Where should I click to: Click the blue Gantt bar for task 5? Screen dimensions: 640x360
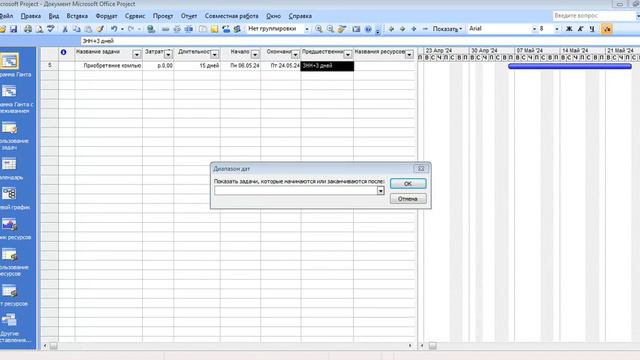click(x=570, y=66)
